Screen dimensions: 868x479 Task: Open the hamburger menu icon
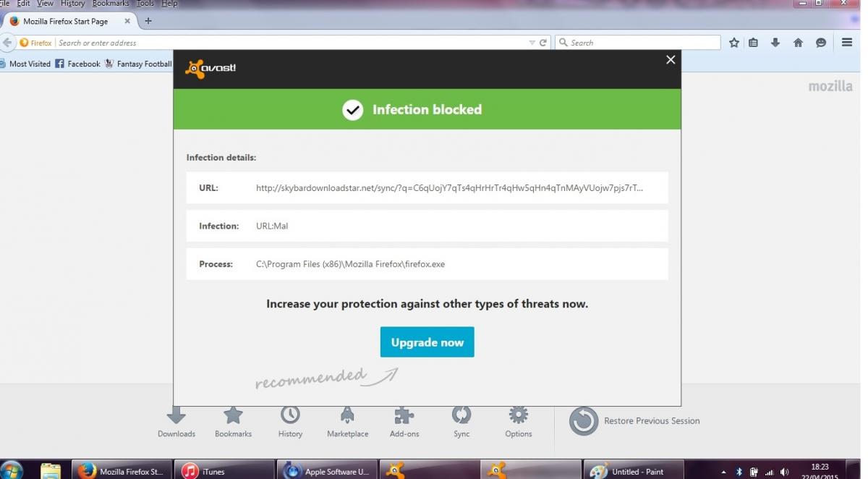tap(847, 43)
